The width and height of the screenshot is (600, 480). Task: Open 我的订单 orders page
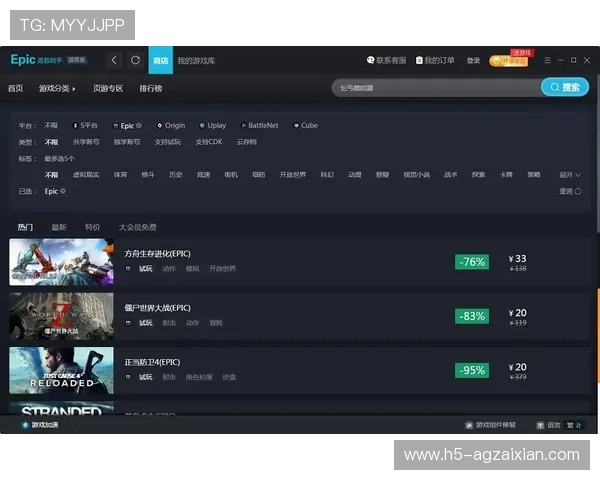click(435, 60)
